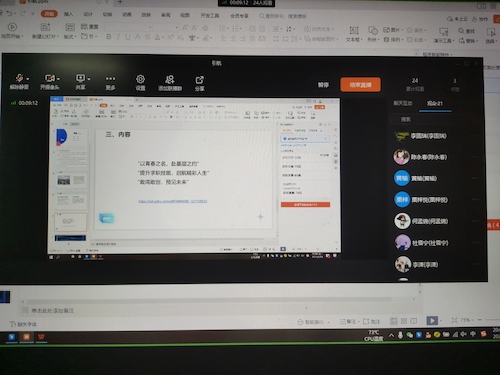Switch to the chat interaction tab
The height and width of the screenshot is (375, 500).
403,103
